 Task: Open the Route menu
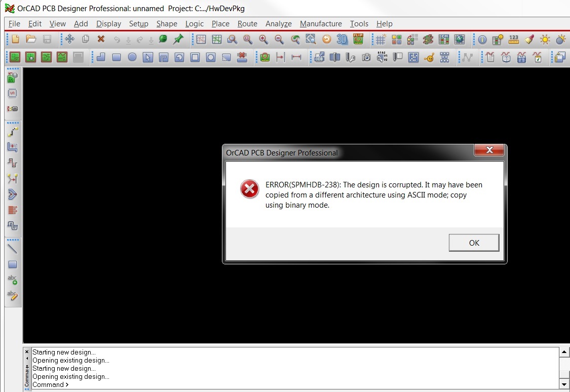(247, 24)
